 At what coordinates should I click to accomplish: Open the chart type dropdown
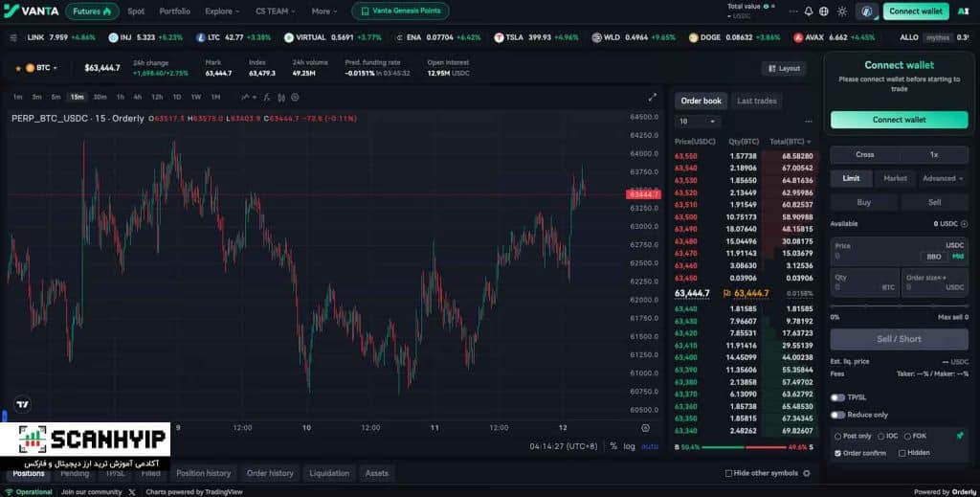coord(249,97)
